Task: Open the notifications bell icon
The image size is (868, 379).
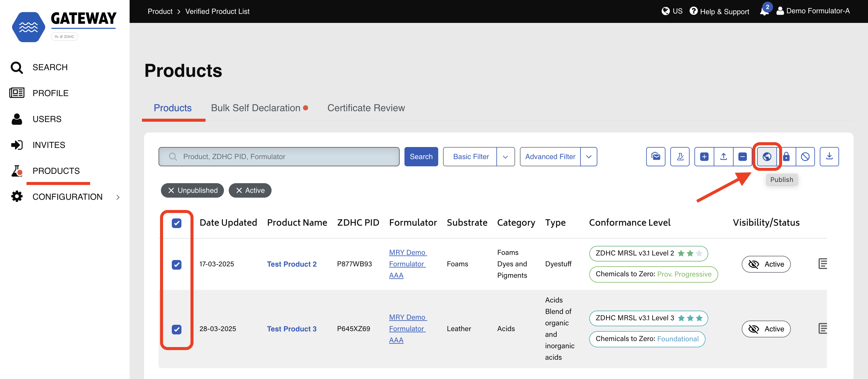Action: click(764, 11)
